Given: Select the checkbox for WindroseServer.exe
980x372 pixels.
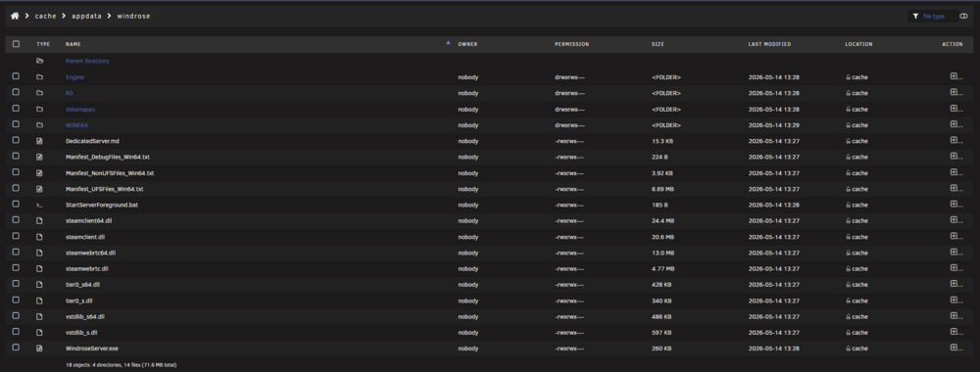Looking at the screenshot, I should (17, 347).
